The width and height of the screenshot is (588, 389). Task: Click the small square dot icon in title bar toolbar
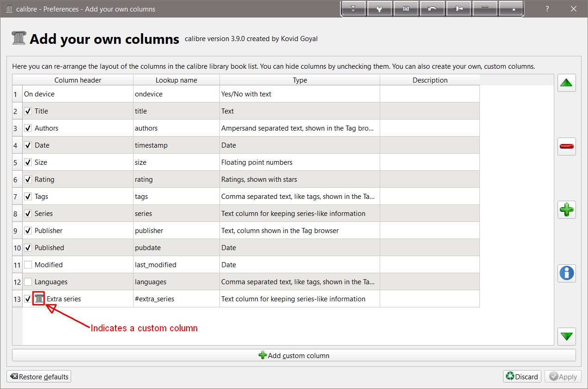[511, 9]
